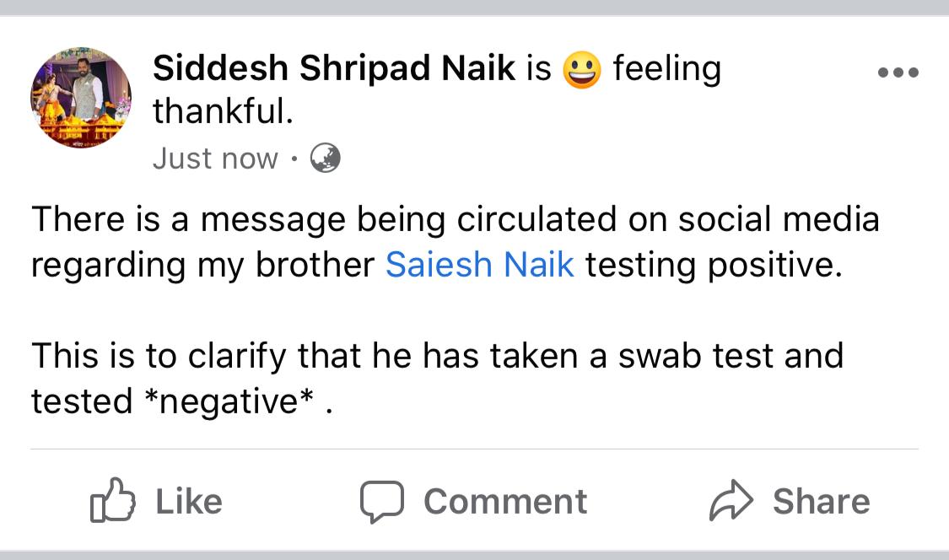Screen dimensions: 949x560
Task: Click the Share arrow icon
Action: coord(731,501)
